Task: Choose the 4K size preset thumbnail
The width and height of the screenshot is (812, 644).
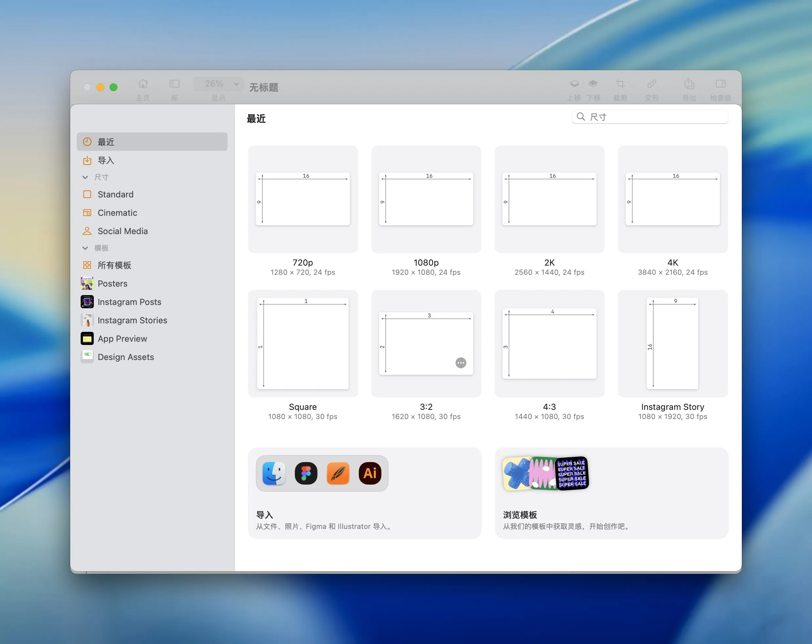Action: [x=673, y=199]
